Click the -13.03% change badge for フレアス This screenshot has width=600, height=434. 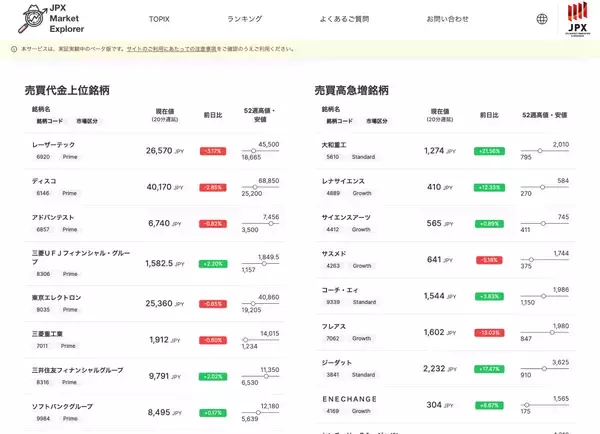click(x=489, y=333)
